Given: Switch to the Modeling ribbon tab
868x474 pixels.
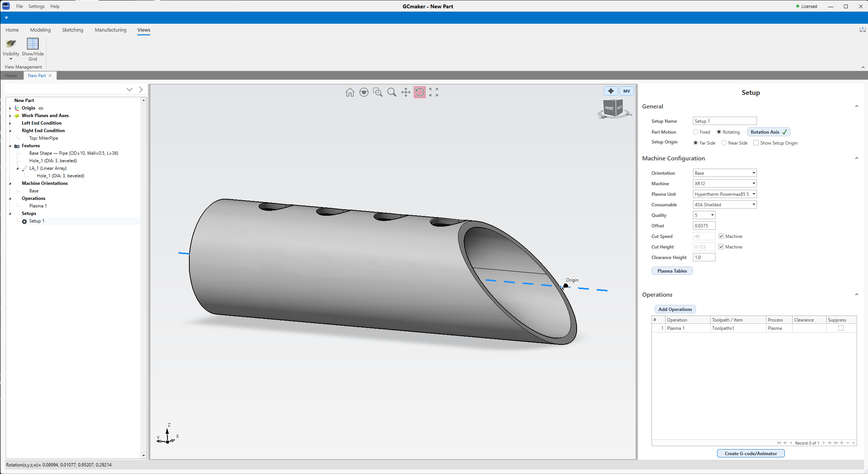Looking at the screenshot, I should [40, 30].
